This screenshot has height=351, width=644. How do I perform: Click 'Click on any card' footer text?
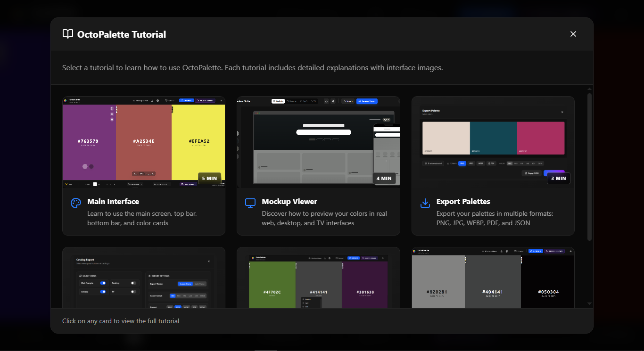click(x=121, y=321)
